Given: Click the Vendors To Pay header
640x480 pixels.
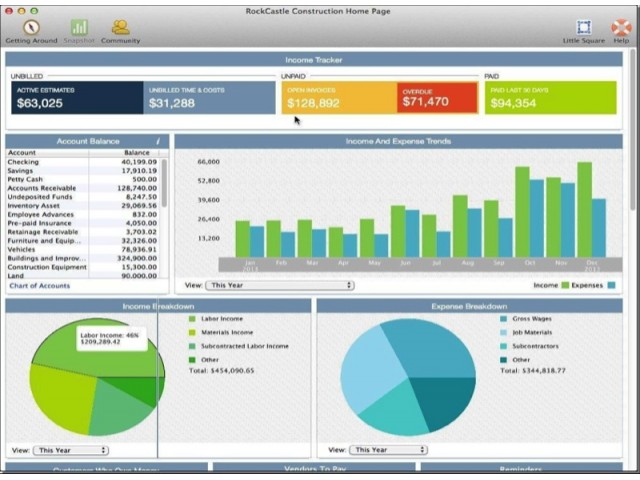Looking at the screenshot, I should [x=314, y=468].
